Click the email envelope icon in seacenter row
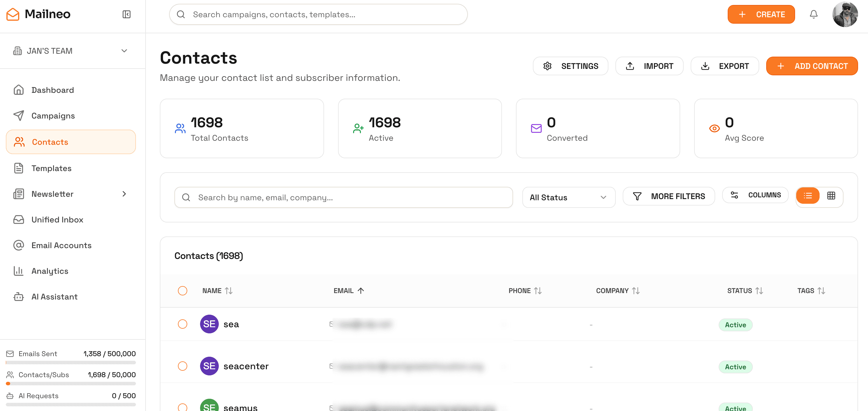868x411 pixels. pos(331,366)
